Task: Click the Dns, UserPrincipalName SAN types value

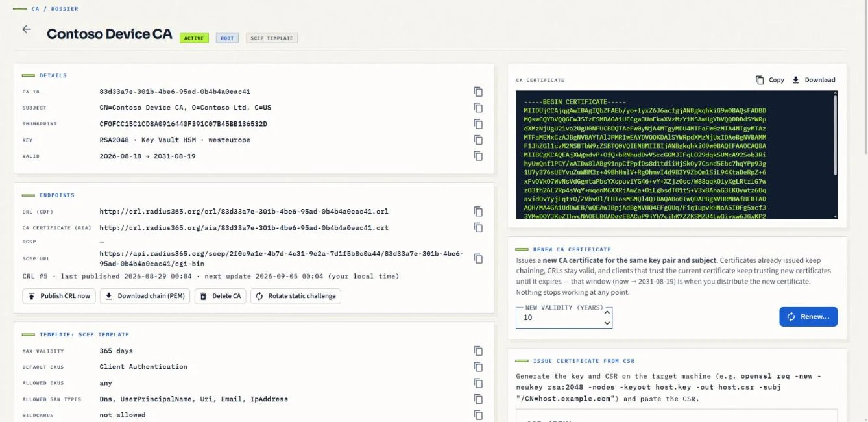Action: [194, 399]
